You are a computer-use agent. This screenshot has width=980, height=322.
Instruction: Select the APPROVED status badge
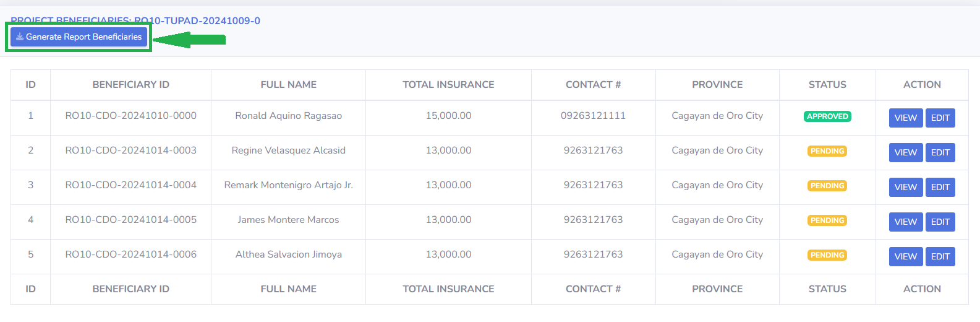827,116
